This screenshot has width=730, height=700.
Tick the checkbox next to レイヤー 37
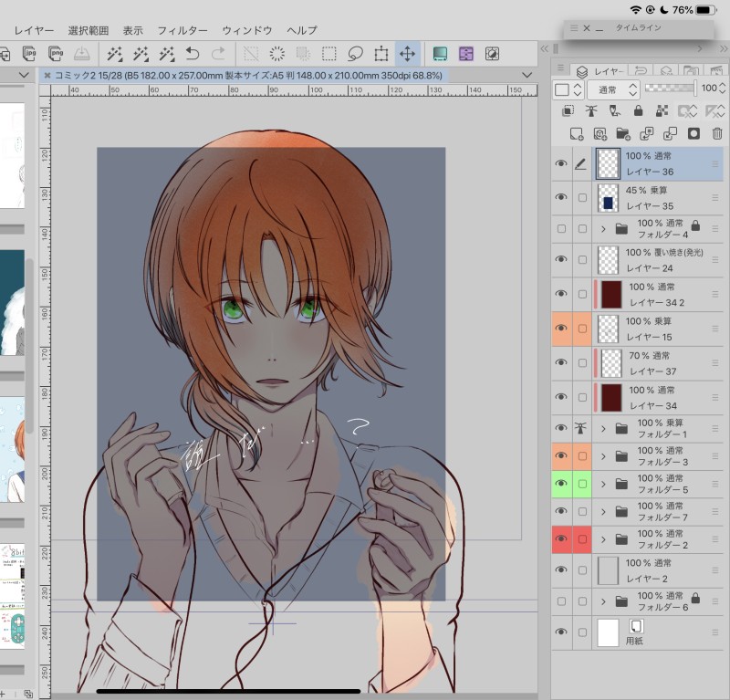tap(582, 363)
